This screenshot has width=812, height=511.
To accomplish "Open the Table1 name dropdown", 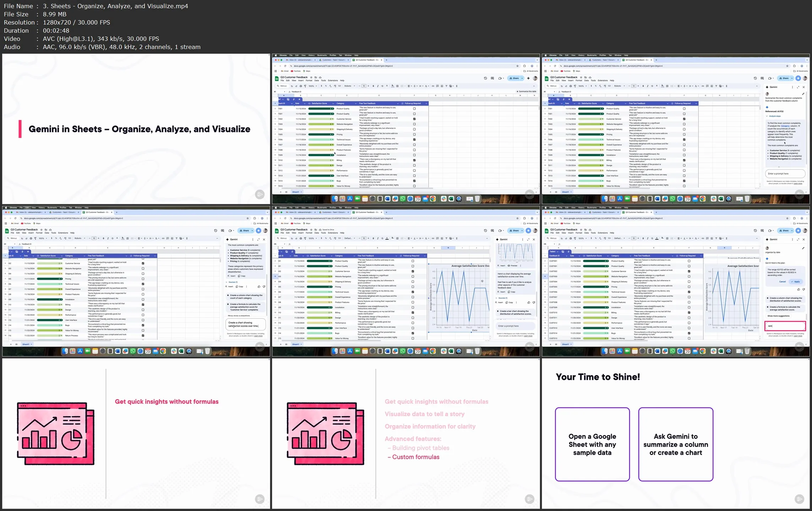I will click(x=557, y=251).
